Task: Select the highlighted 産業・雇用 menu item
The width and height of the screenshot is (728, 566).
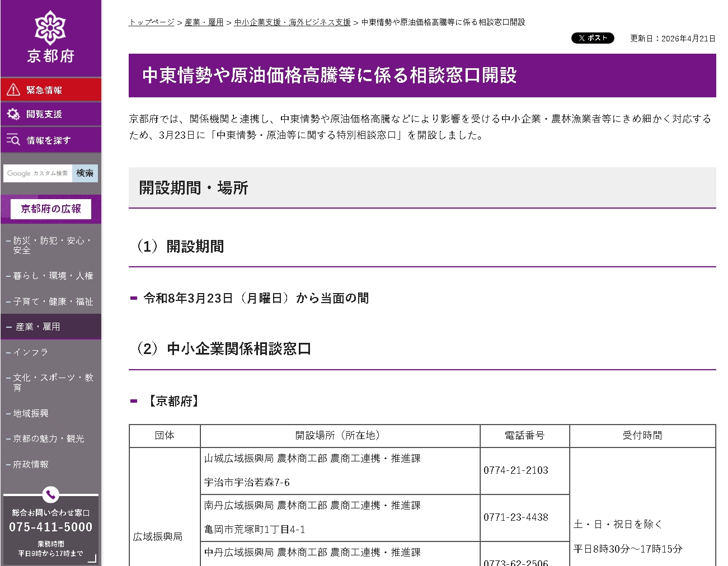Action: (51, 327)
